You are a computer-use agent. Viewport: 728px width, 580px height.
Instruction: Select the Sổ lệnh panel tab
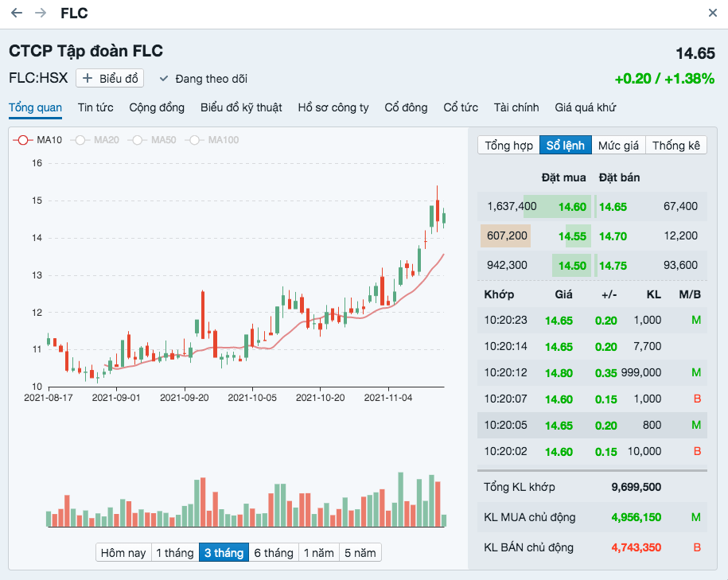(x=565, y=146)
